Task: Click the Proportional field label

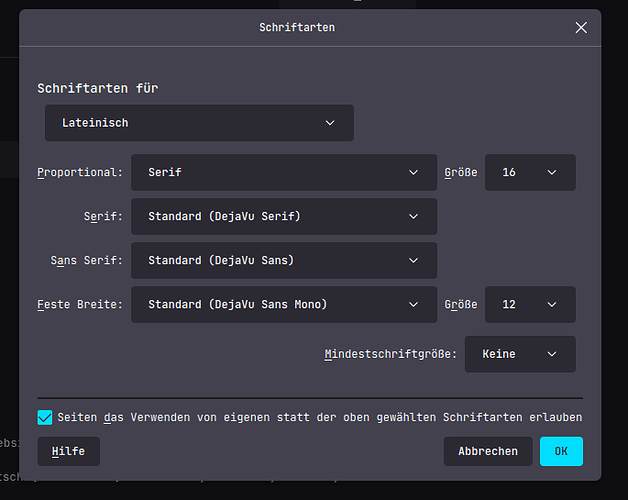Action: (x=80, y=172)
